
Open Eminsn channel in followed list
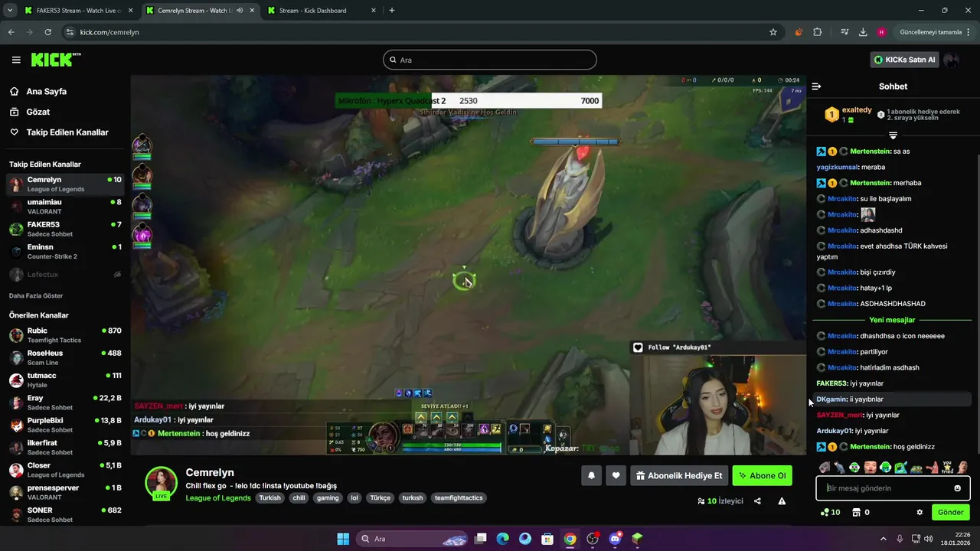tap(64, 252)
